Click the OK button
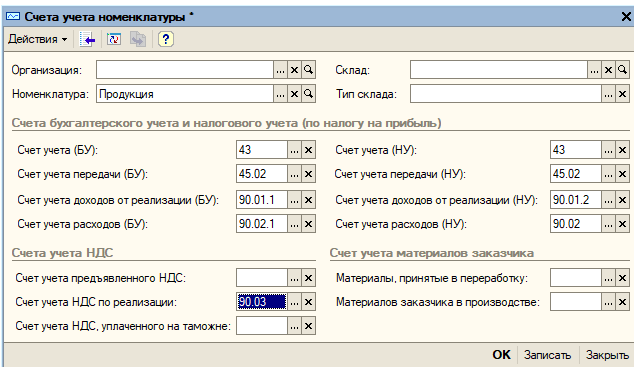 tap(501, 355)
